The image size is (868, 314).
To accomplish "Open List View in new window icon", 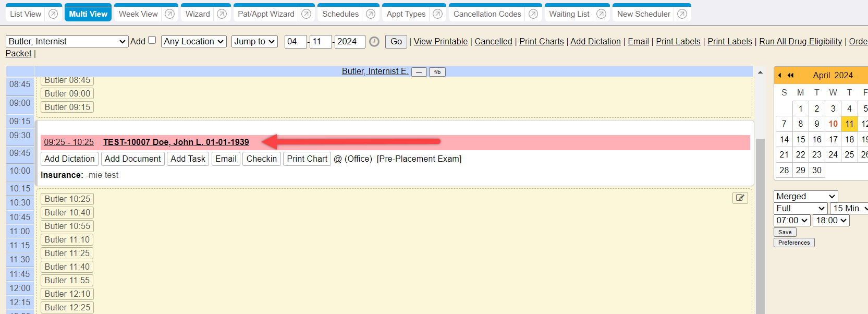I will click(x=53, y=14).
